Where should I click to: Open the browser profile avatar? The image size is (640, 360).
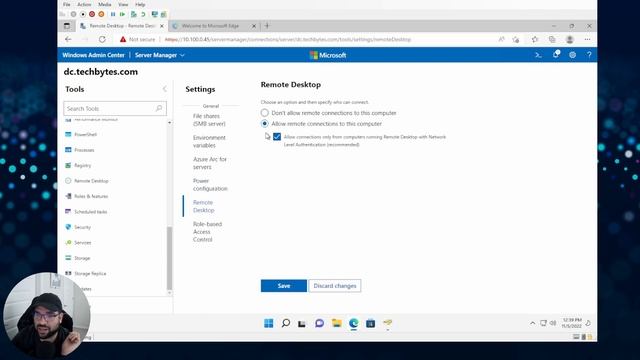[x=570, y=39]
